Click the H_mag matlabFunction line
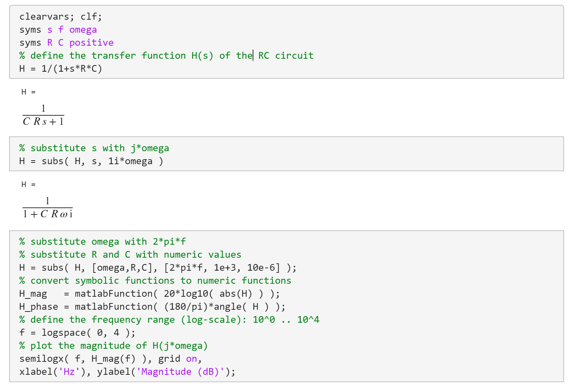The width and height of the screenshot is (570, 392). [149, 294]
